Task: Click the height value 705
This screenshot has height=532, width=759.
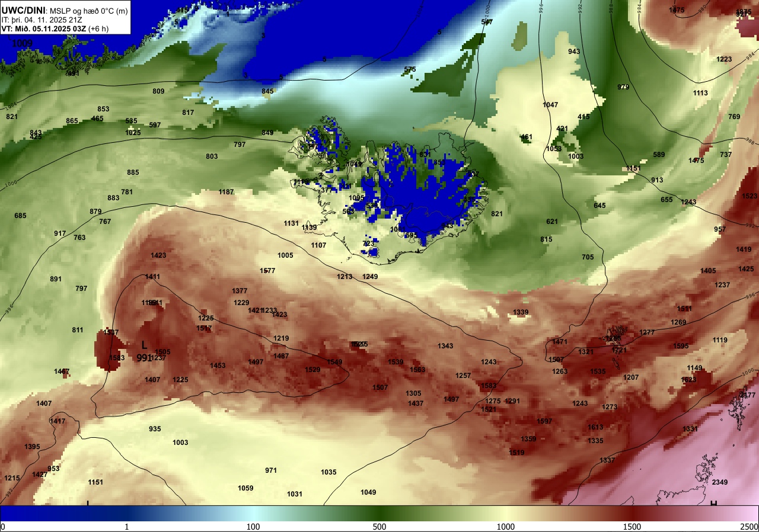Action: 588,257
